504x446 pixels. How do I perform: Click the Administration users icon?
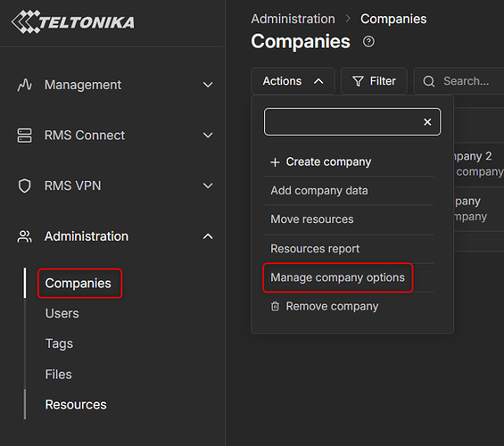(x=24, y=236)
